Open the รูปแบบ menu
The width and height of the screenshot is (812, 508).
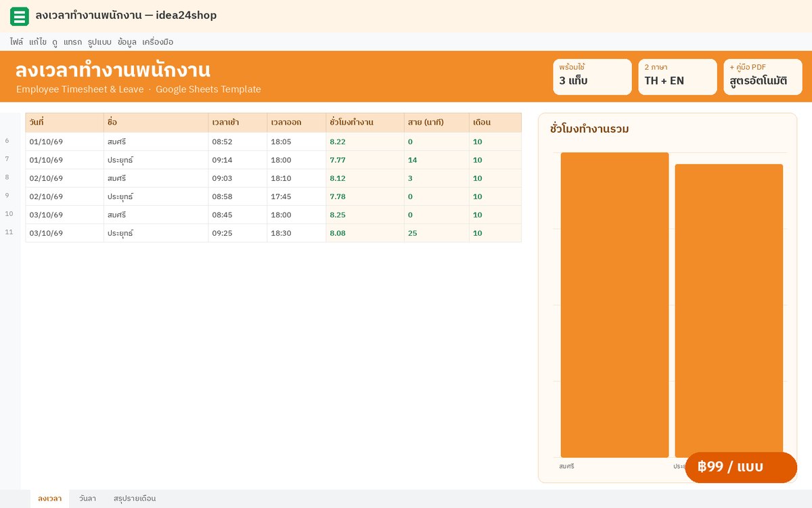99,42
